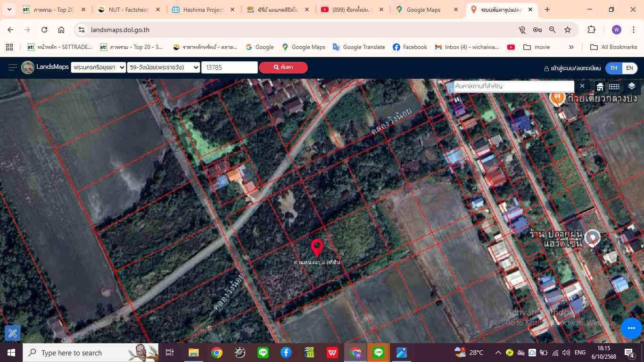Switch language to TH
Viewport: 644px width, 362px height.
[613, 68]
